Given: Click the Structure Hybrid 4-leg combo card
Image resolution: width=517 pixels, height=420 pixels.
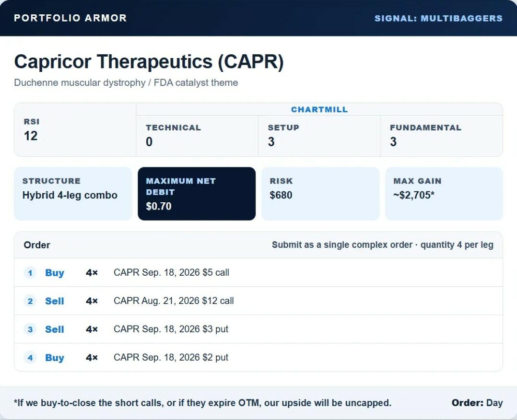Looking at the screenshot, I should point(73,194).
